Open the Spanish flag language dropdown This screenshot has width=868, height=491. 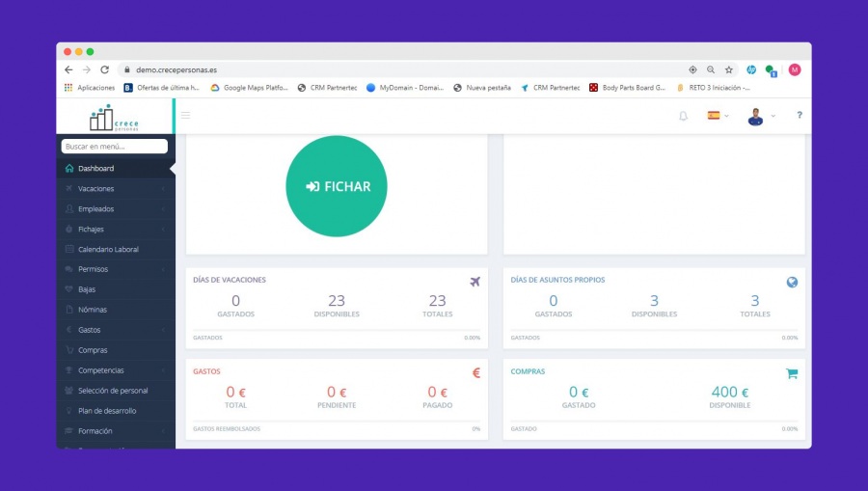click(718, 115)
